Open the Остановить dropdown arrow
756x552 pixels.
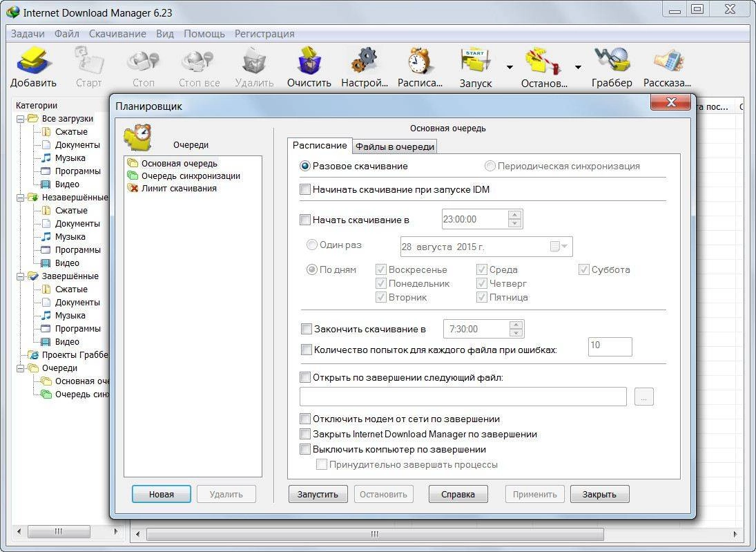(x=578, y=67)
